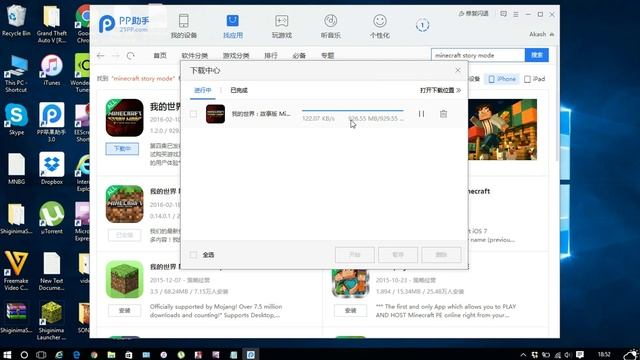This screenshot has height=360, width=640.
Task: Open the 首页 (Home) nav item
Action: click(160, 56)
